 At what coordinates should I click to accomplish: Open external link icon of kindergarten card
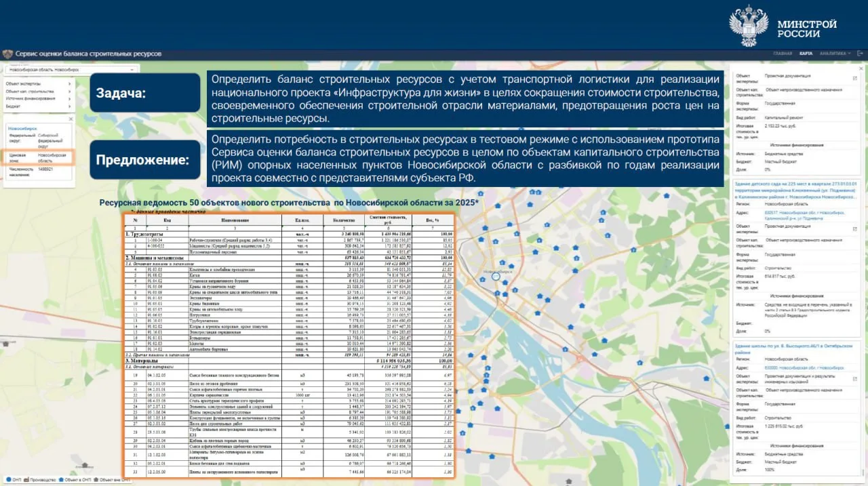(x=854, y=228)
